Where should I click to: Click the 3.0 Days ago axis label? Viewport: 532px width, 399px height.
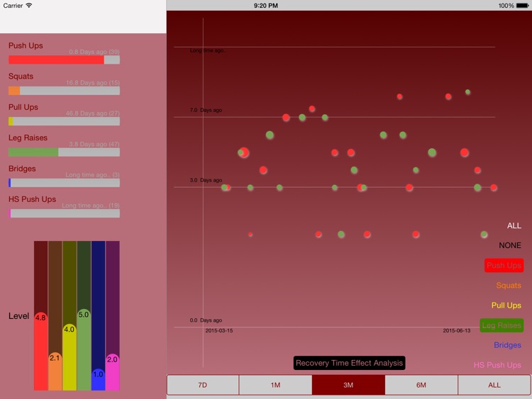coord(206,180)
